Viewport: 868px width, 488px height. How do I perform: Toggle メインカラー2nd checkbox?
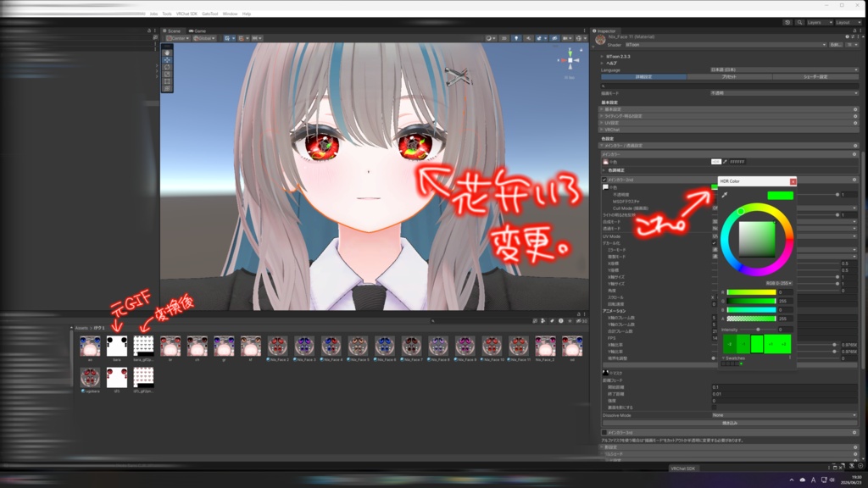pos(604,180)
